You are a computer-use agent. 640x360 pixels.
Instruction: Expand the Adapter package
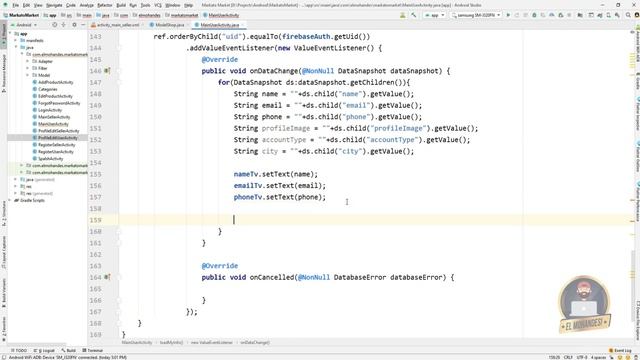coord(28,61)
